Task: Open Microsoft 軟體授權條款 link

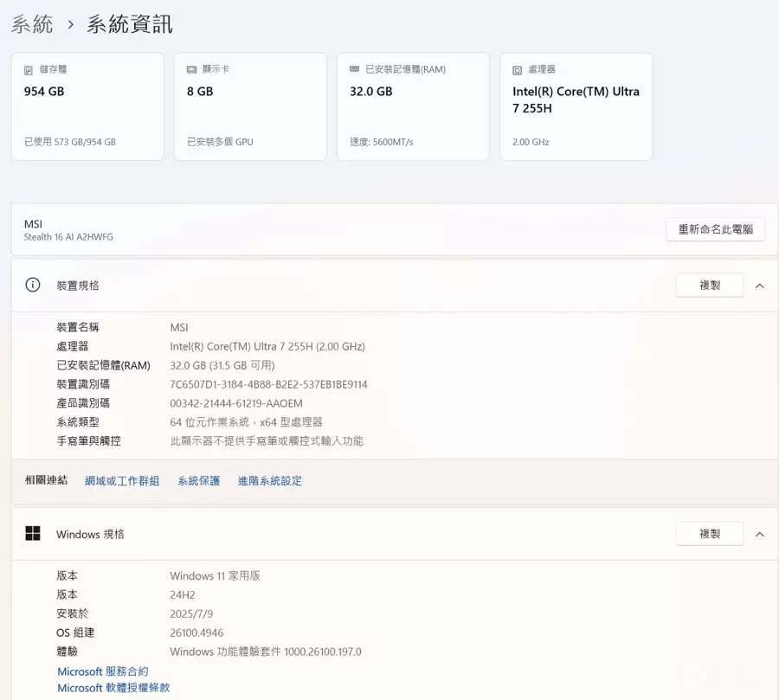Action: [x=113, y=688]
